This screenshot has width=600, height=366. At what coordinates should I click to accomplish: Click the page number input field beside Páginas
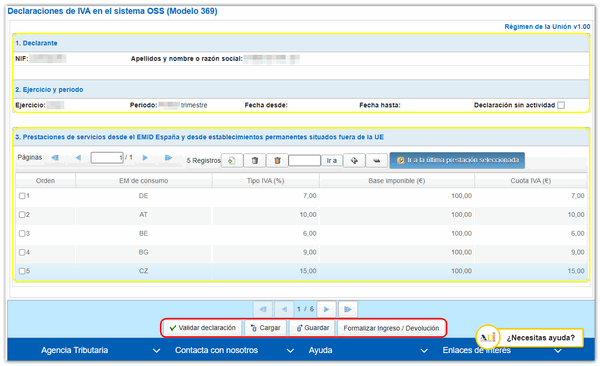tap(107, 158)
